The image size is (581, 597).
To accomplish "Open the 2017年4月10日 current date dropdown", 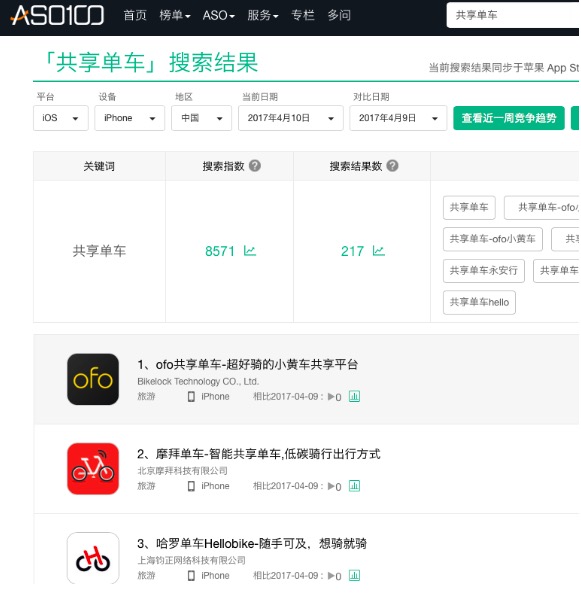I will (x=291, y=118).
